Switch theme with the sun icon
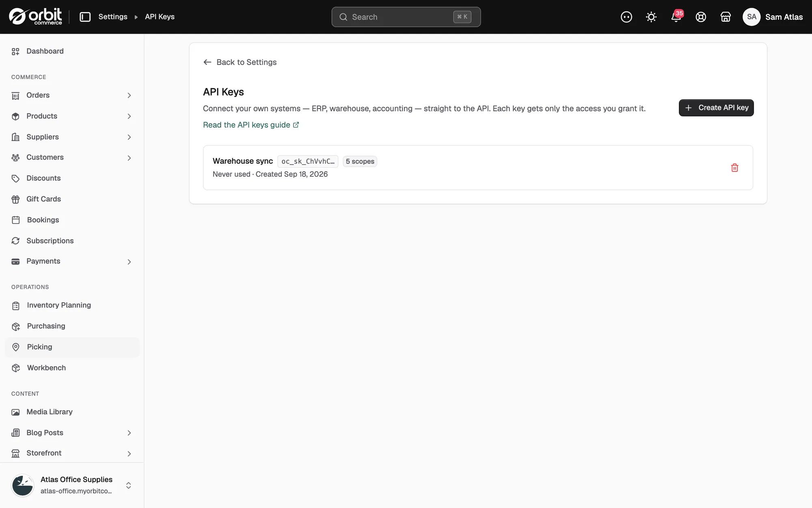812x508 pixels. pos(651,17)
